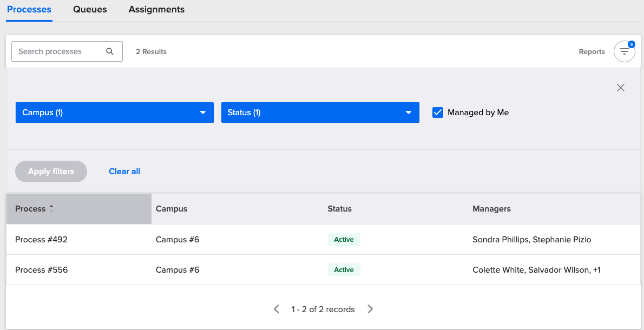Click the Clear all link
Viewport: 644px width, 330px height.
point(124,171)
